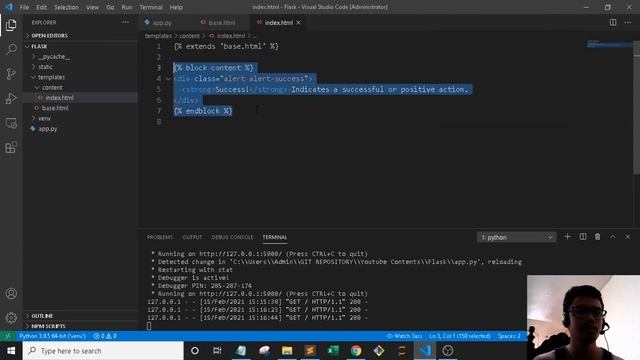Screen dimensions: 640x360
Task: Open Excel from taskbar
Action: click(x=333, y=351)
